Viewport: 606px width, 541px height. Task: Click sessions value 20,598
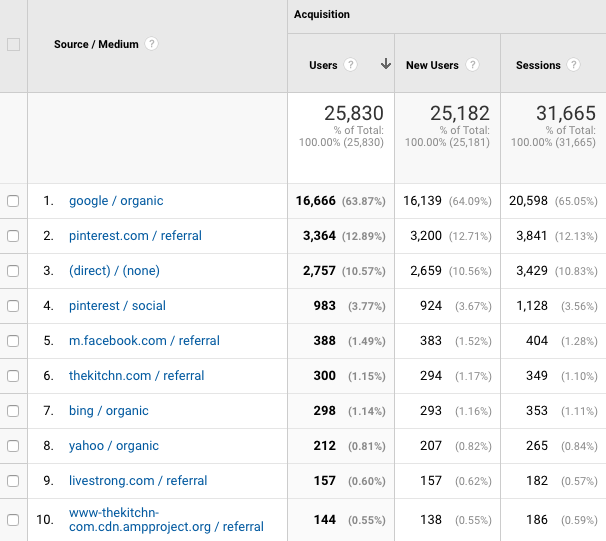[528, 201]
